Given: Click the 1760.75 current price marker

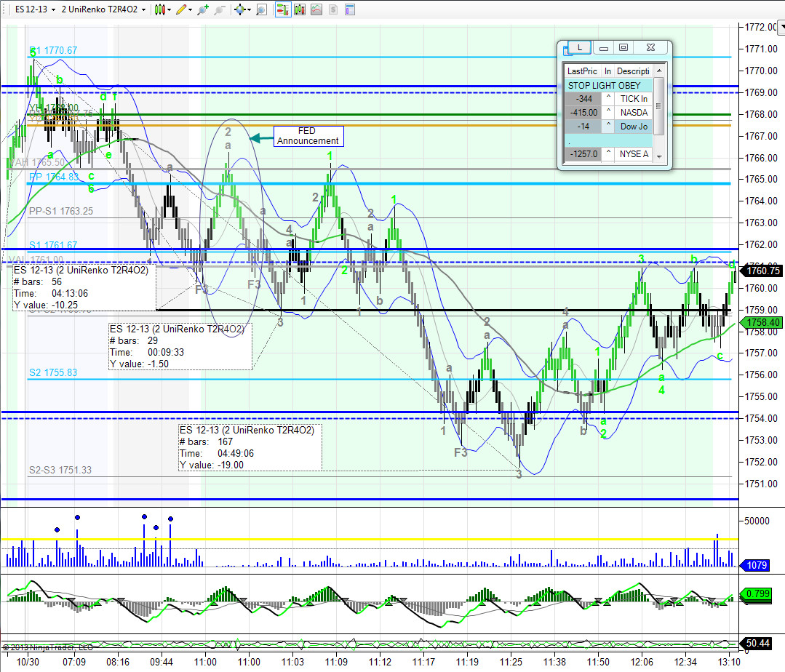Looking at the screenshot, I should (762, 271).
